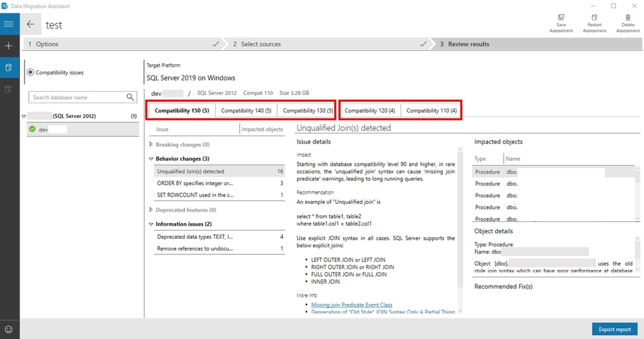
Task: Switch to the Compatibility 130 tab
Action: click(308, 110)
